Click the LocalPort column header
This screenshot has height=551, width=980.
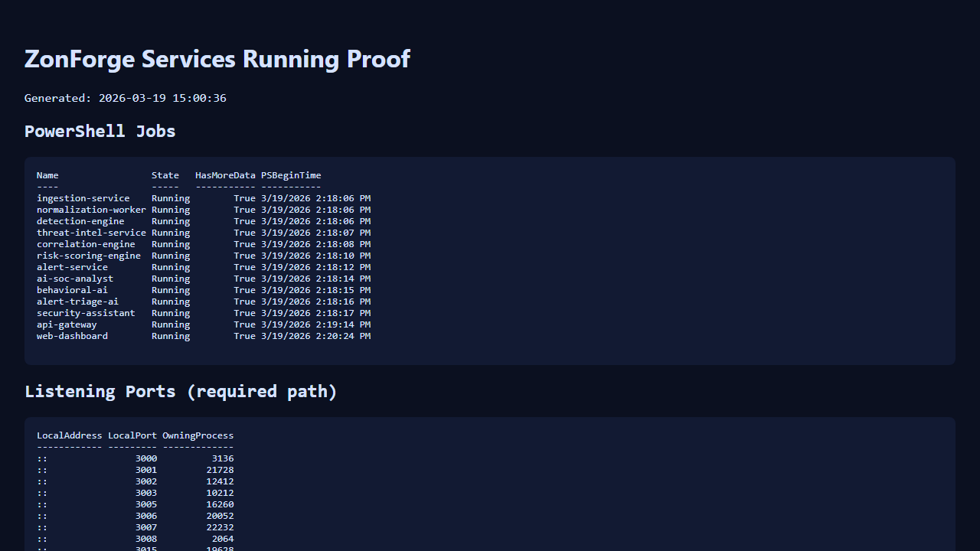click(132, 435)
